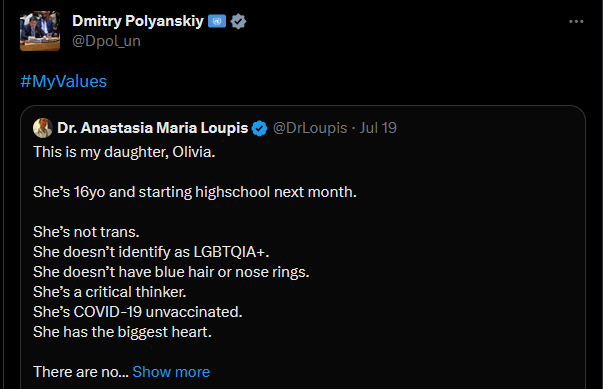This screenshot has width=603, height=389.
Task: Expand the quoted post with Show more
Action: point(171,372)
